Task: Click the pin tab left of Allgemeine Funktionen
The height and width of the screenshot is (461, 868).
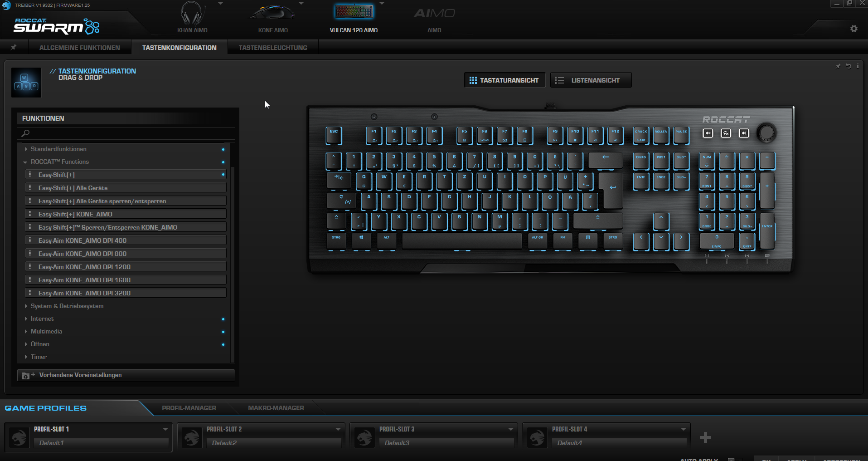Action: 14,47
